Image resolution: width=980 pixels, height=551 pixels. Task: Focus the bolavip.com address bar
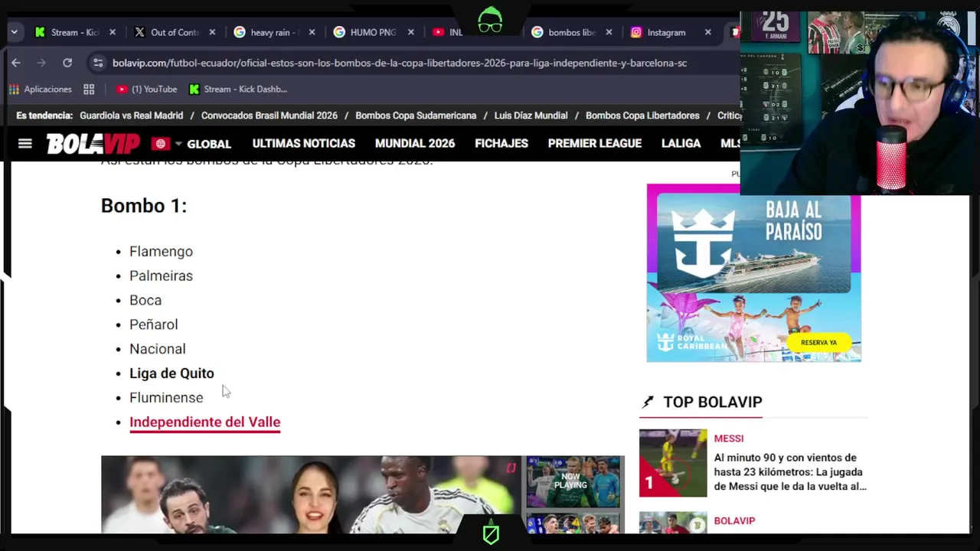399,63
